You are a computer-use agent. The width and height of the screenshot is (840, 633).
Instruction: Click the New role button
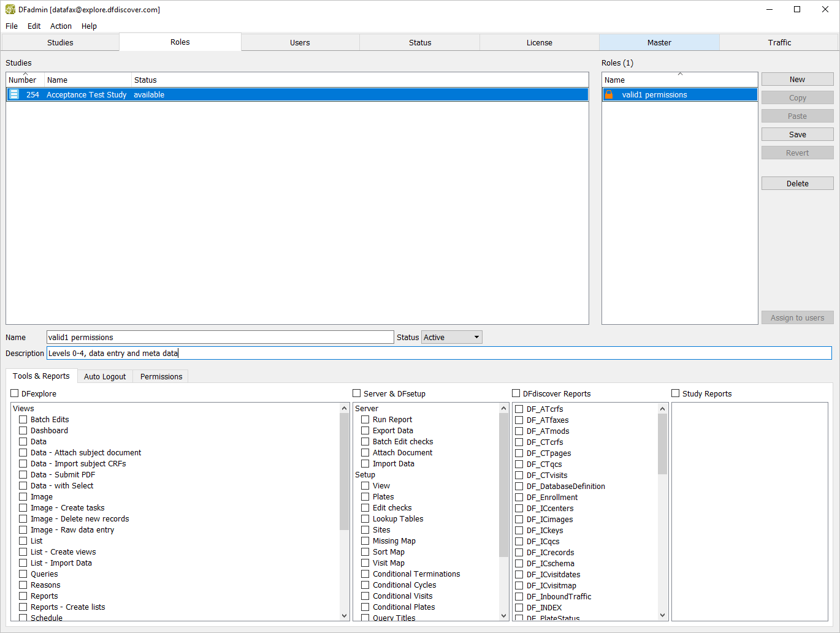pos(797,80)
